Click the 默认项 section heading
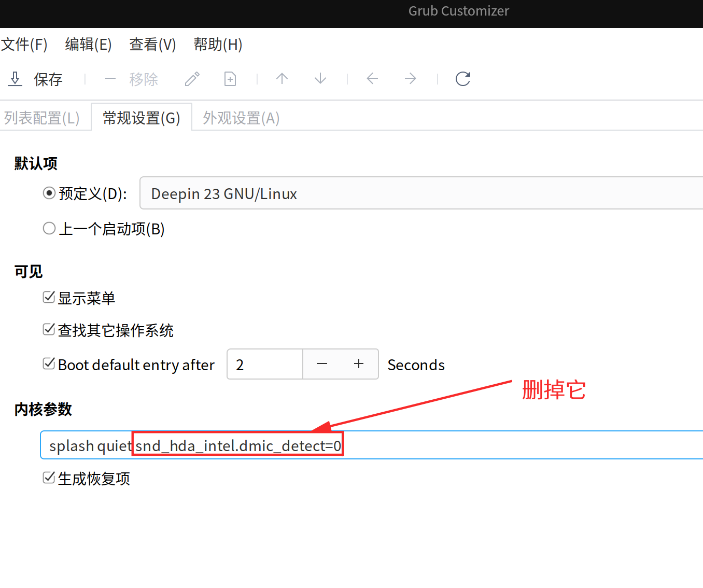The width and height of the screenshot is (703, 588). 36,164
